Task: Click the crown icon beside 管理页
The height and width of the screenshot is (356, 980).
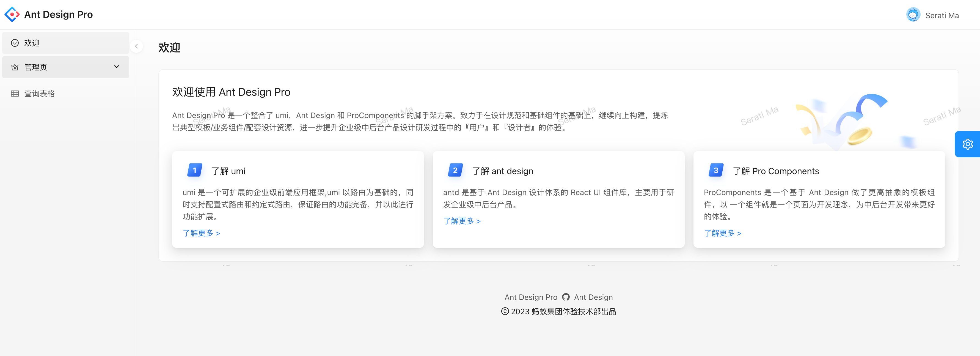Action: pos(15,67)
